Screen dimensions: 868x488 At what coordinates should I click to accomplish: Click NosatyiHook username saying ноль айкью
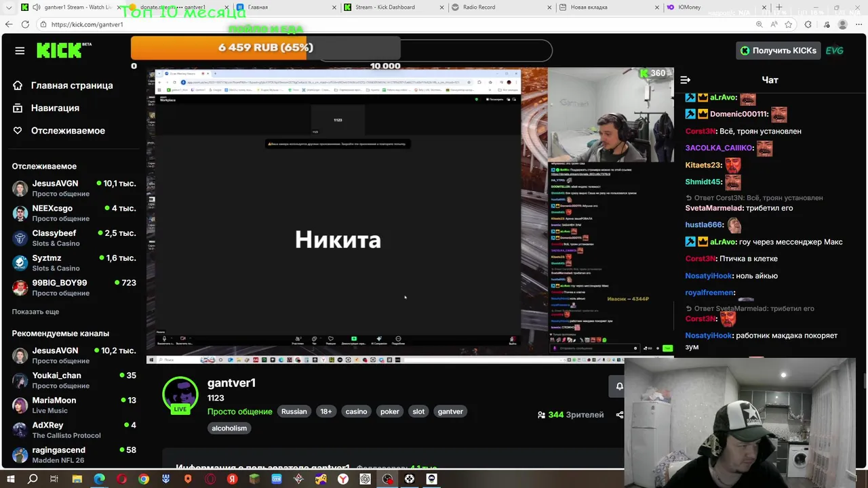709,276
